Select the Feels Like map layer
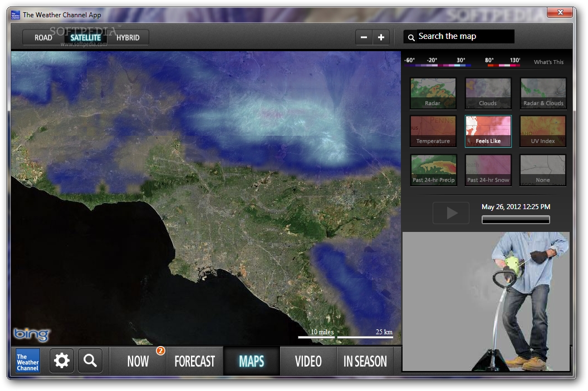This screenshot has height=391, width=588. coord(488,131)
